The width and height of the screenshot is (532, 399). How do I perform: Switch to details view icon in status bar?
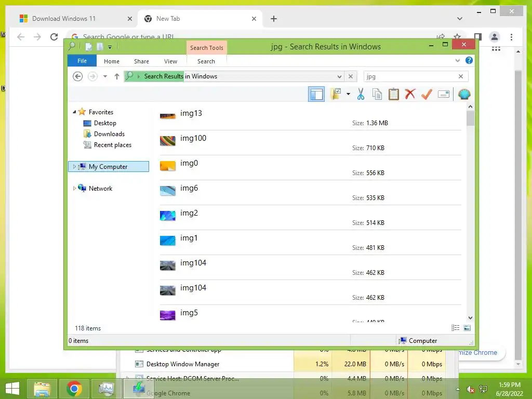tap(455, 327)
